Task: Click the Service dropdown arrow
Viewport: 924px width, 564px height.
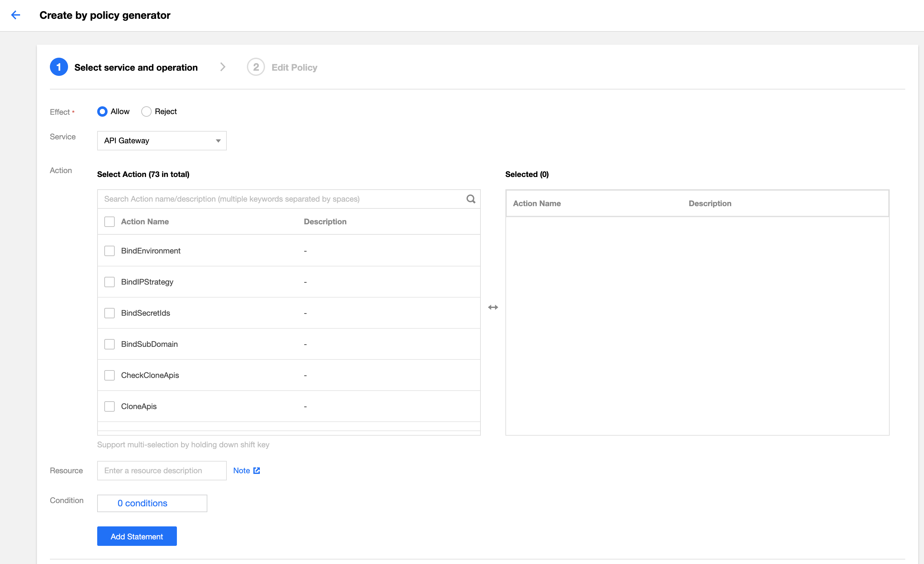Action: point(218,141)
